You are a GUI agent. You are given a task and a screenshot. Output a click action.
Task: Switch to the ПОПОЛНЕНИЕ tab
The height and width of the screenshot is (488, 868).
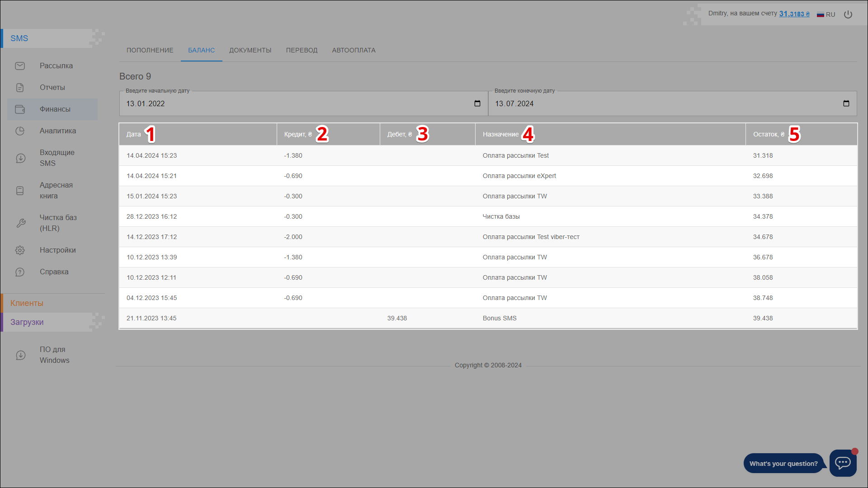click(150, 50)
